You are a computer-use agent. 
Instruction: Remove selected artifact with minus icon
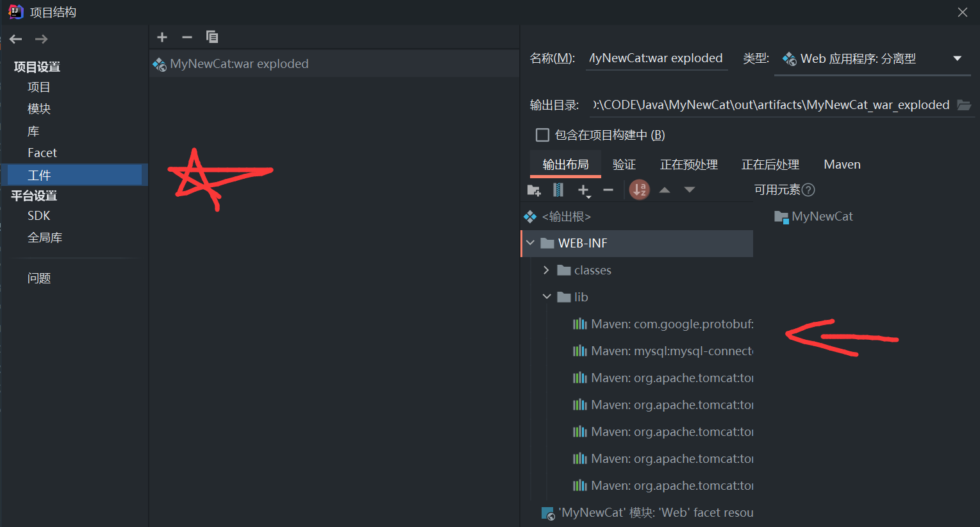pyautogui.click(x=187, y=37)
